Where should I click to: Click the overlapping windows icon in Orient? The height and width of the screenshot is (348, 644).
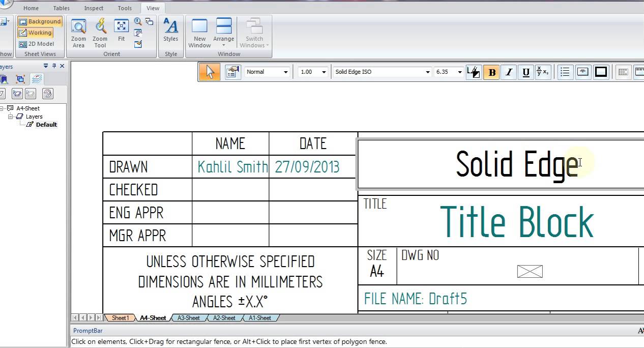pyautogui.click(x=149, y=21)
